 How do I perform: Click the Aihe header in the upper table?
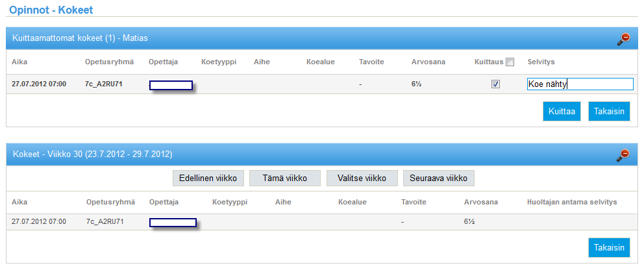point(262,62)
